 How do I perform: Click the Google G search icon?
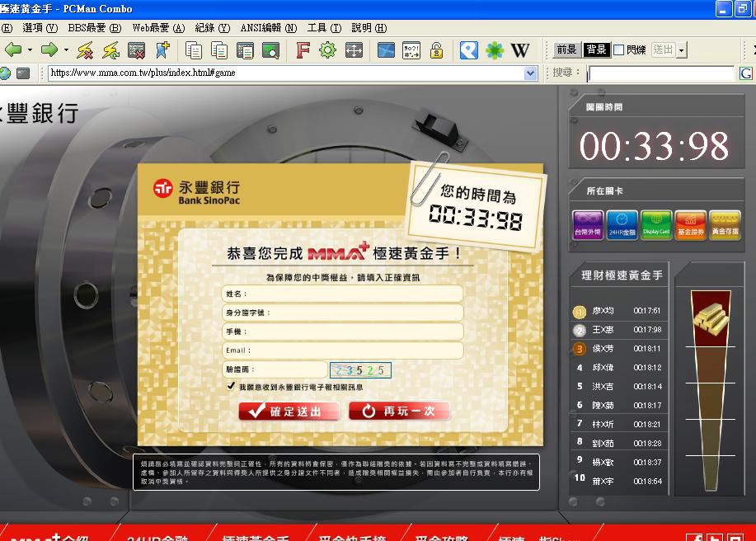(746, 73)
